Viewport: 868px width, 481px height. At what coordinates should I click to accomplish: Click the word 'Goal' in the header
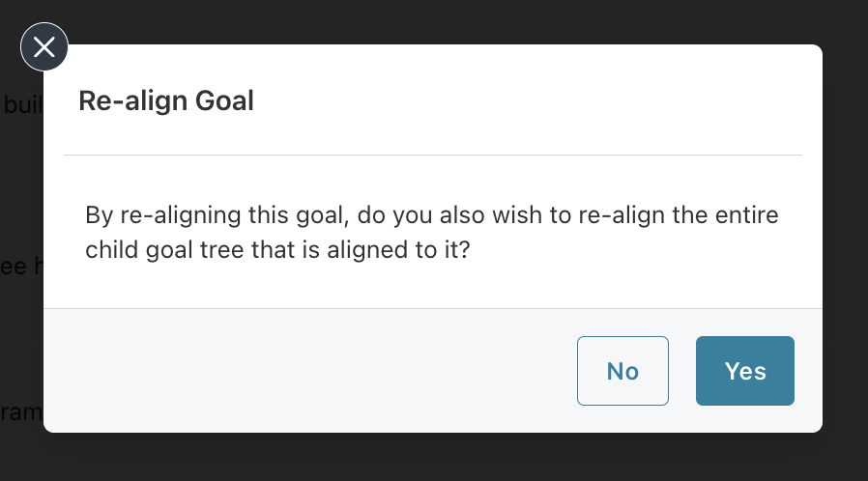point(225,100)
